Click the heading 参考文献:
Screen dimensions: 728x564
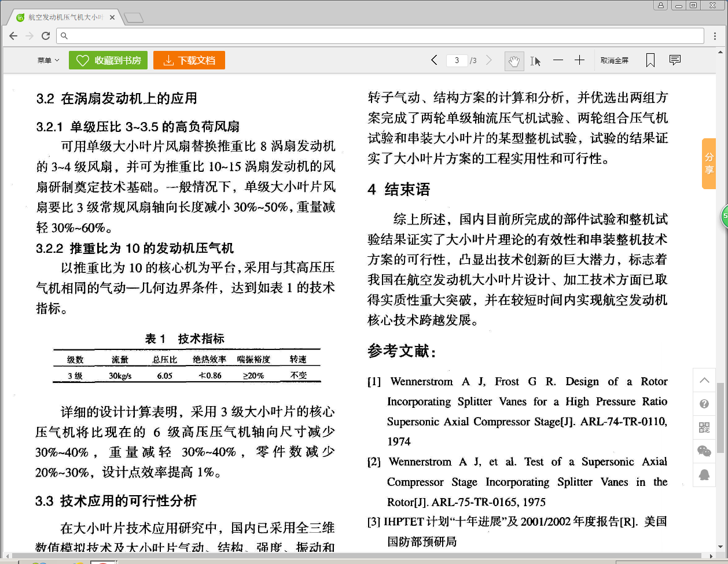click(402, 351)
